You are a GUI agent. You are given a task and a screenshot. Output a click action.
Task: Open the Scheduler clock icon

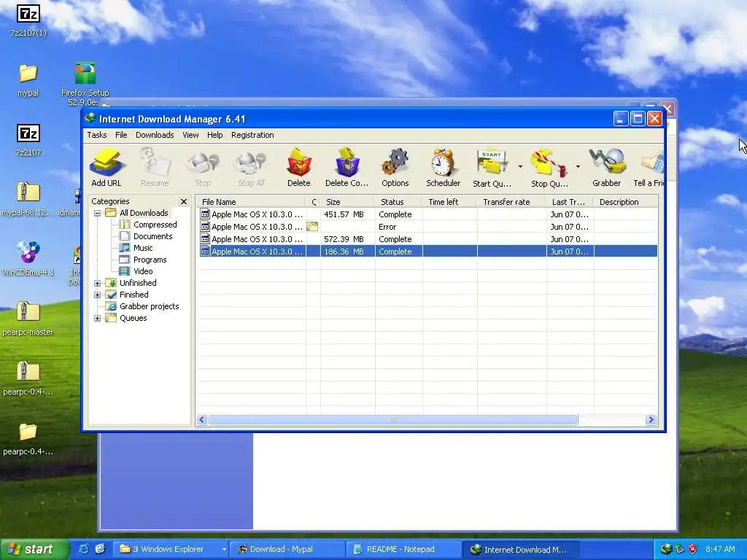pos(443,167)
